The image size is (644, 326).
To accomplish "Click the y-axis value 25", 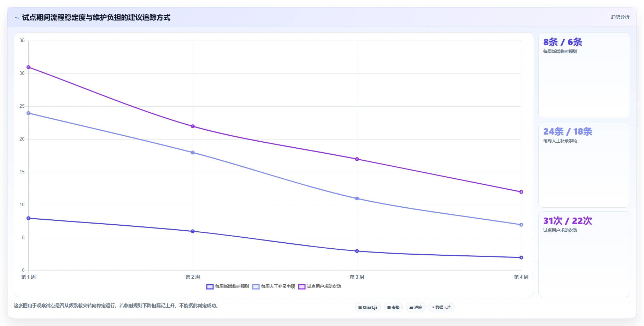I will point(22,106).
